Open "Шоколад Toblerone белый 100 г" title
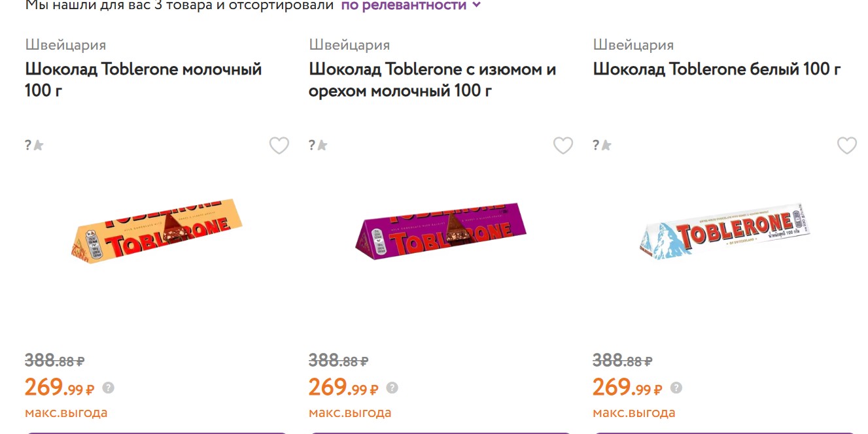The height and width of the screenshot is (434, 868). (x=717, y=69)
